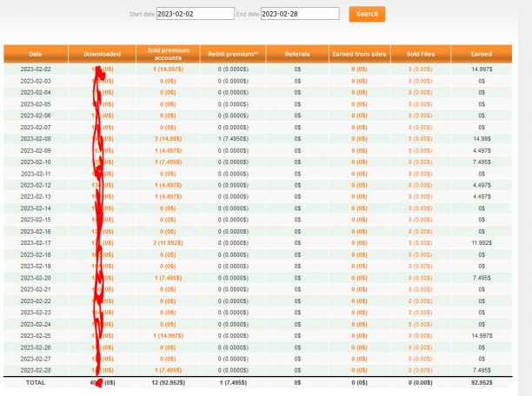The image size is (532, 396).
Task: Click the Sold Files column header
Action: point(421,54)
